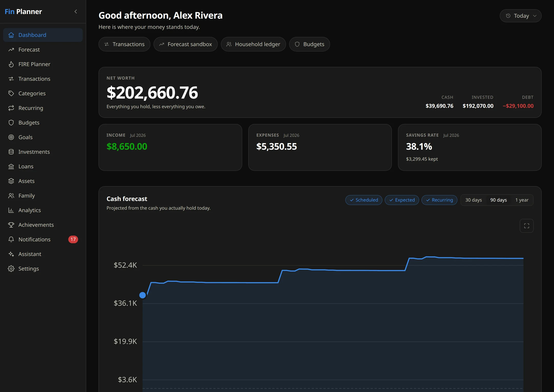
Task: Select the 30 days range
Action: (473, 200)
